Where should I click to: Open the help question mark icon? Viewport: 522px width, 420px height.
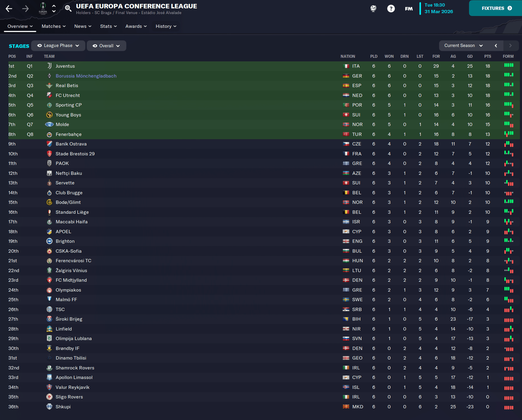tap(391, 9)
